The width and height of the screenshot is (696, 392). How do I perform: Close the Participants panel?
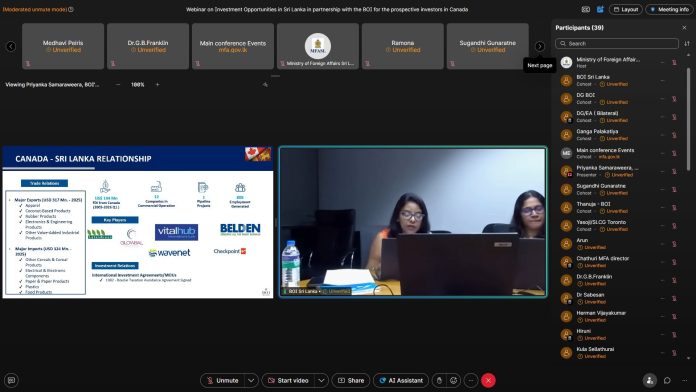tap(684, 28)
